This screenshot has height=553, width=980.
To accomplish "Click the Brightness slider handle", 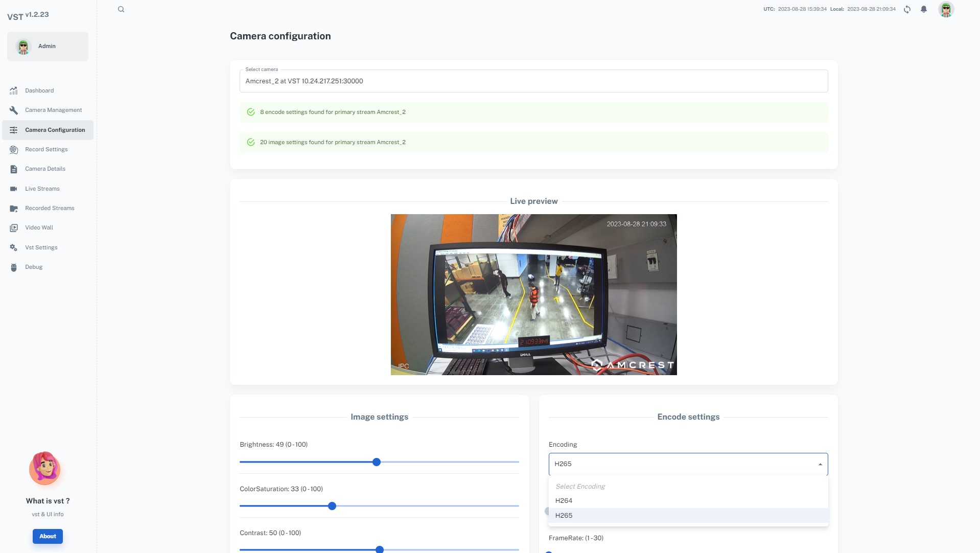I will 377,462.
